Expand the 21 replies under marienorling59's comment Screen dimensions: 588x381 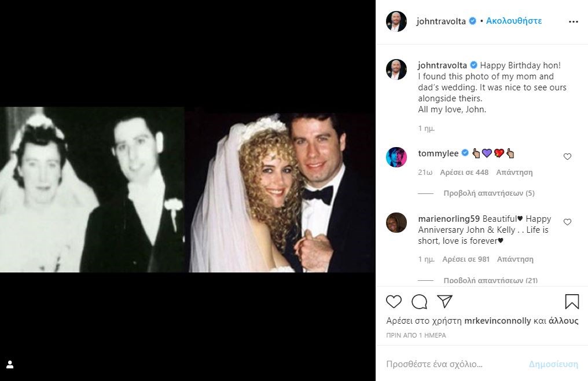[490, 280]
